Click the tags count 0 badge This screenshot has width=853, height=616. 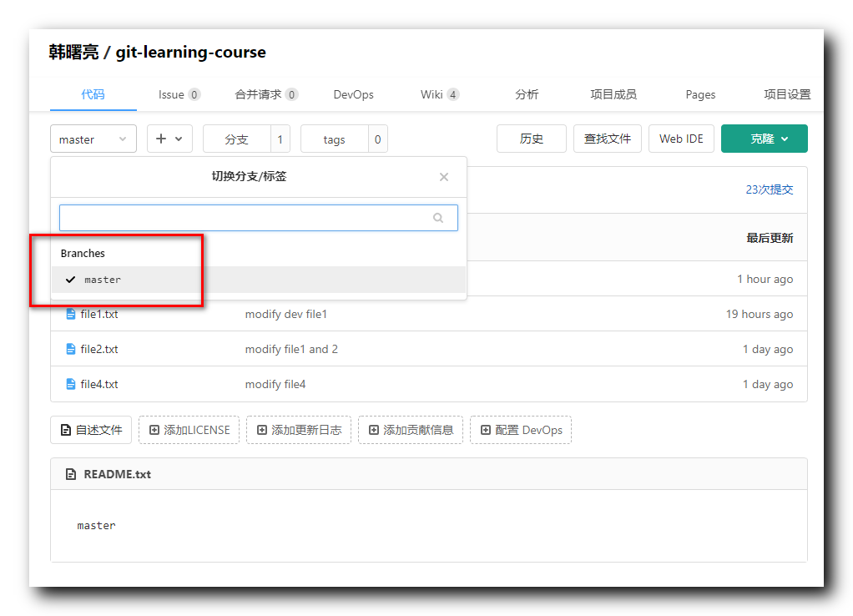coord(377,139)
